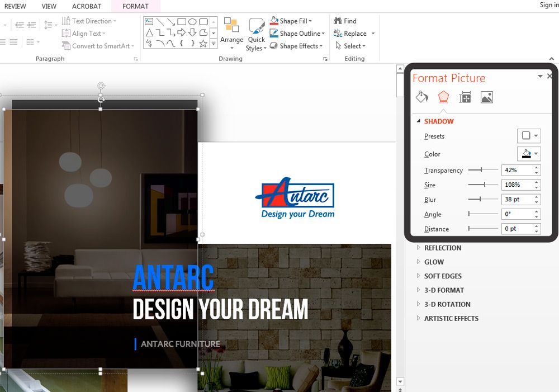Image resolution: width=559 pixels, height=392 pixels.
Task: Switch to the REVIEW ribbon tab
Action: [x=15, y=6]
